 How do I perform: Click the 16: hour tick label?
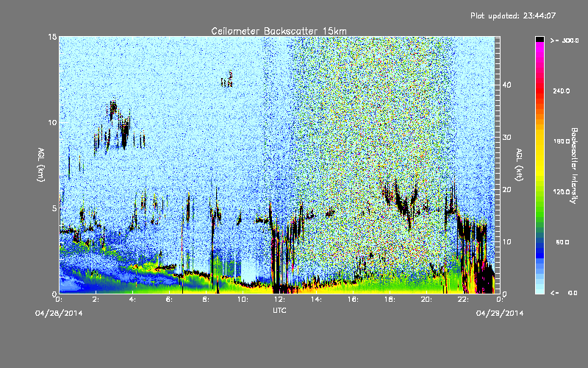[x=353, y=300]
